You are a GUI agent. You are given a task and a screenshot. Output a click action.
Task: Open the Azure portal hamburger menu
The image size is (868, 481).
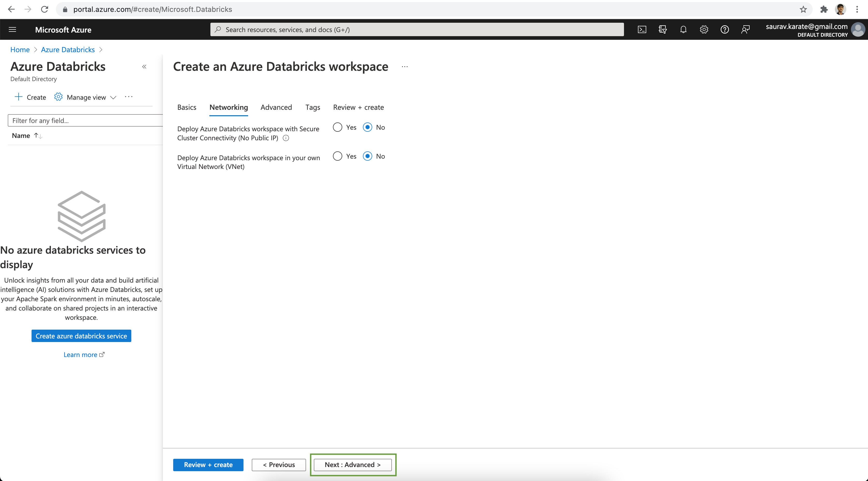pyautogui.click(x=12, y=30)
